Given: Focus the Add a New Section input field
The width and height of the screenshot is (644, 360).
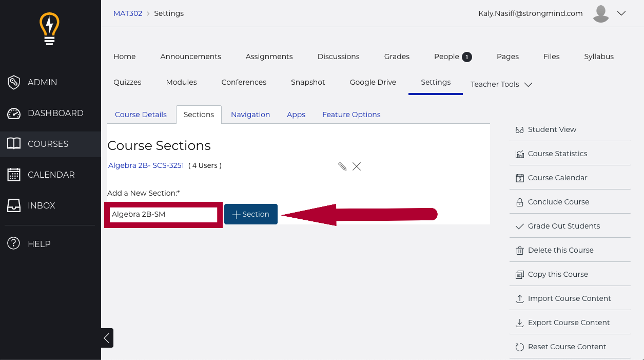Looking at the screenshot, I should (x=164, y=214).
